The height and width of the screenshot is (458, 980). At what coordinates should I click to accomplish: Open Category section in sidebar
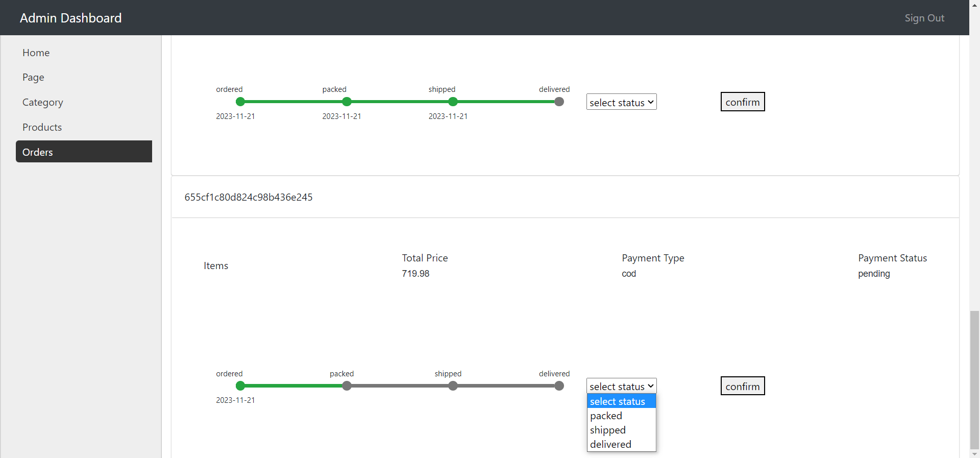click(x=42, y=102)
